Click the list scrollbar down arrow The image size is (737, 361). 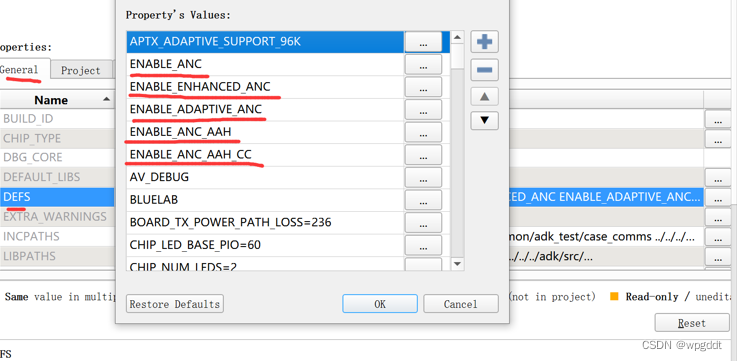point(457,264)
